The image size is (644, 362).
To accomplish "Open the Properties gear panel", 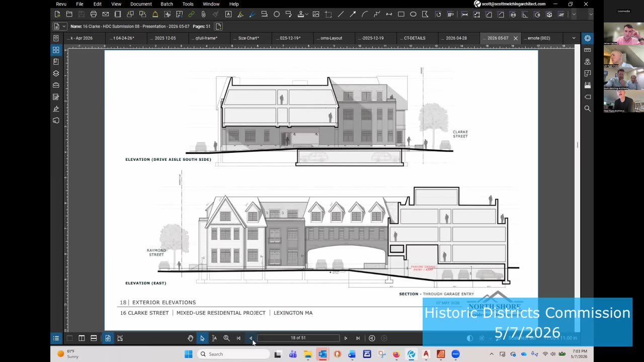I will tap(587, 38).
